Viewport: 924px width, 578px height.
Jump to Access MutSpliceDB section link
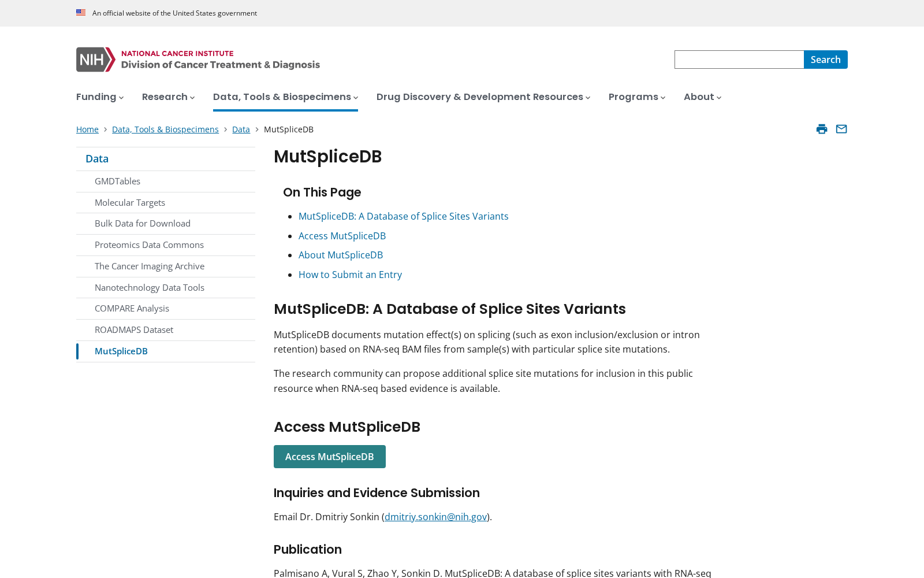[x=342, y=236]
